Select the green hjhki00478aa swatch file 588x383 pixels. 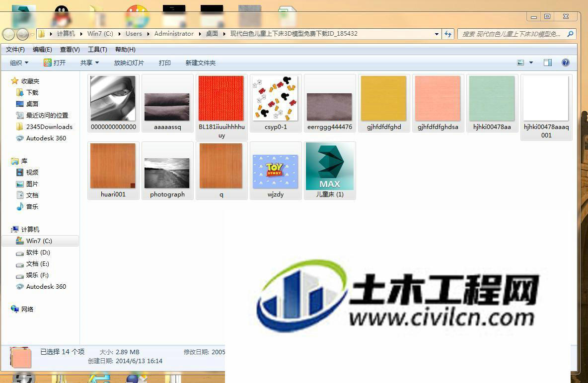492,103
